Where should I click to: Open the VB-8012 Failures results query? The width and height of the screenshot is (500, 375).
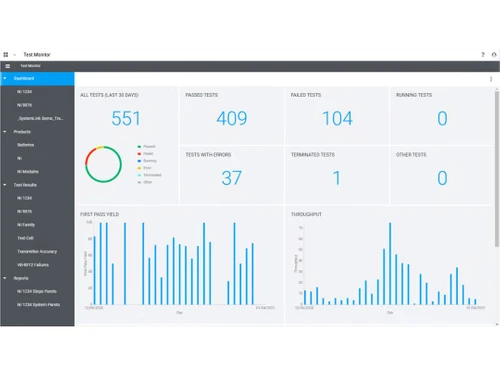click(33, 265)
